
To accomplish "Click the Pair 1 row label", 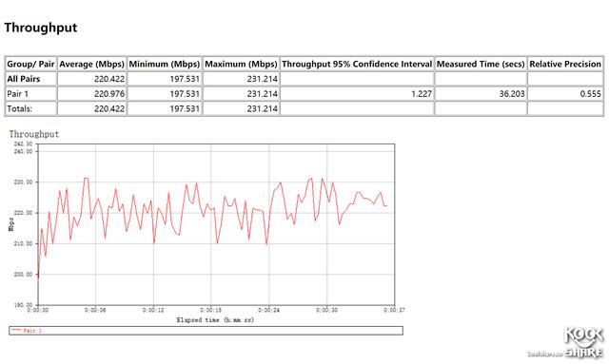I will tap(17, 93).
